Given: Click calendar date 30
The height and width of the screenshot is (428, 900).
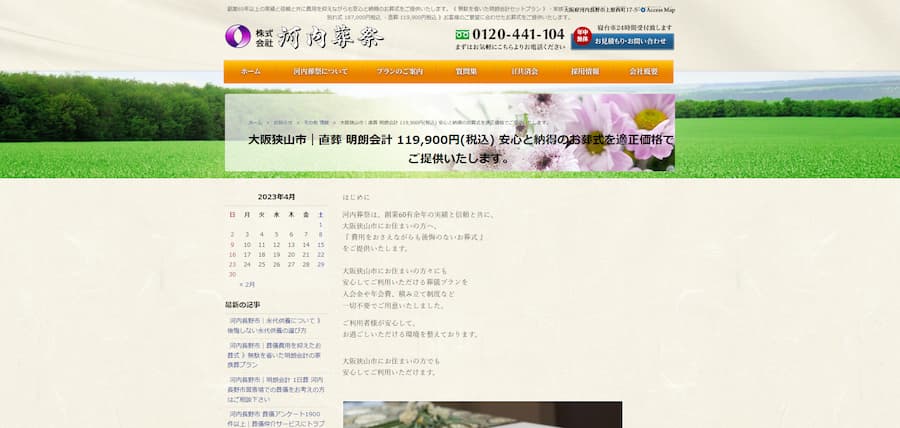Looking at the screenshot, I should 232,274.
